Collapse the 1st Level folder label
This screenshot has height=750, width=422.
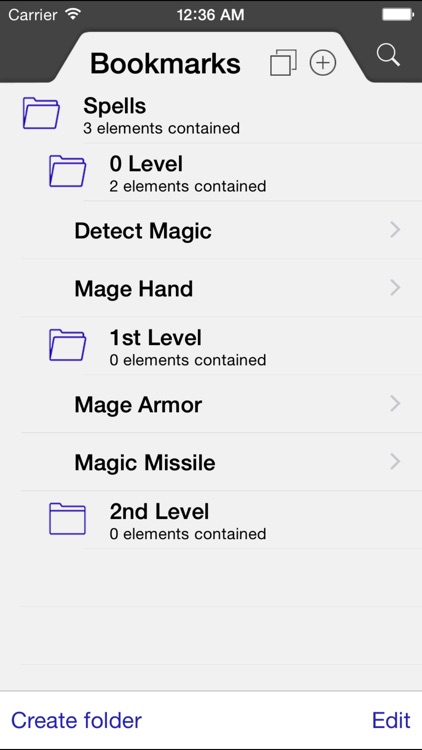(155, 338)
